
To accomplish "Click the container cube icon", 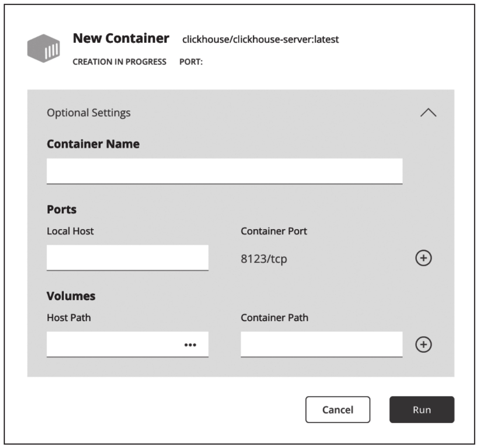I will tap(43, 48).
